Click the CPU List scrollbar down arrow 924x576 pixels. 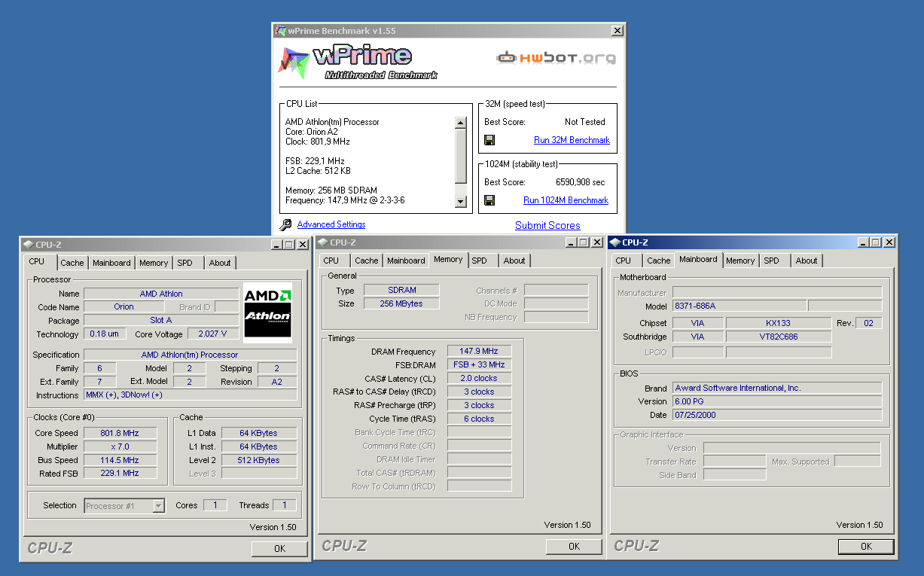pos(461,202)
